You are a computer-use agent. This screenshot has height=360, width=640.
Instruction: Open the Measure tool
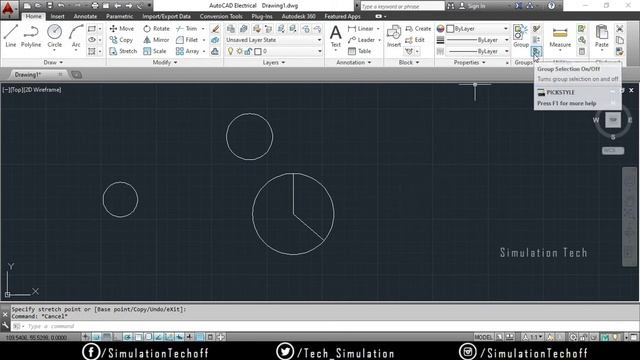click(x=560, y=36)
